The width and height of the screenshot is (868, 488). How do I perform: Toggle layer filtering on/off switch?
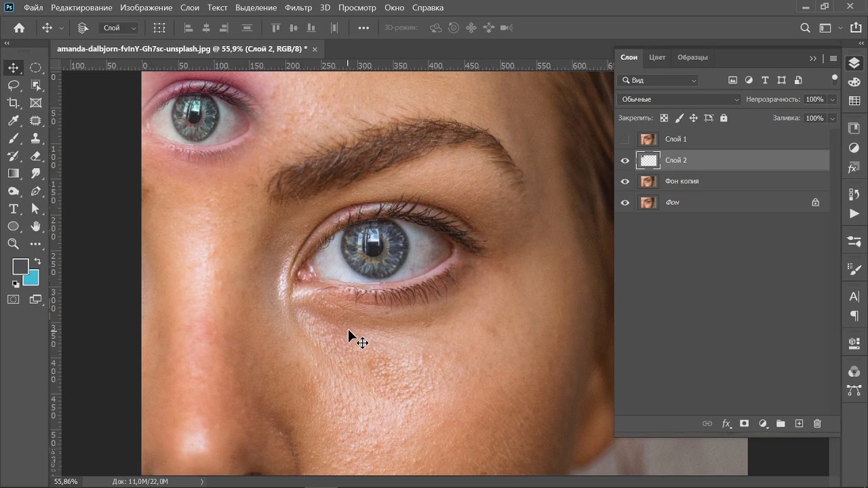pos(835,79)
